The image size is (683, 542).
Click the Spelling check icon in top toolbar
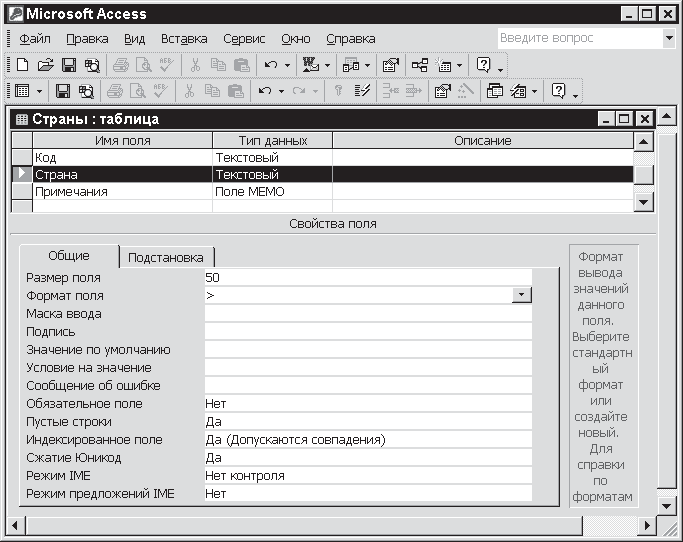[166, 65]
